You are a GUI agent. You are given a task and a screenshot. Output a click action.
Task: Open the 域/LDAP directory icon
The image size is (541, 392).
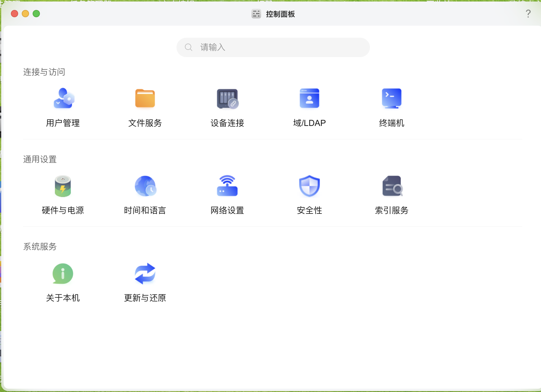(x=309, y=98)
